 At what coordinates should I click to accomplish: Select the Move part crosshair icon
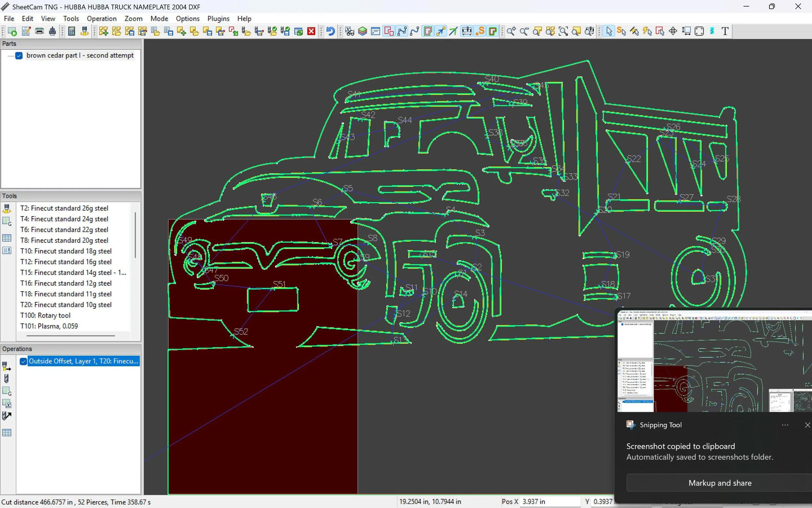(673, 31)
